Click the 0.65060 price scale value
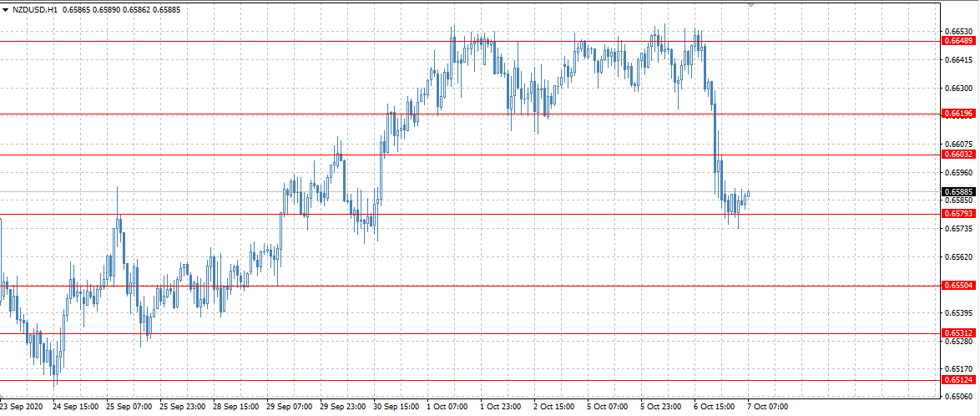The width and height of the screenshot is (980, 416). 958,398
